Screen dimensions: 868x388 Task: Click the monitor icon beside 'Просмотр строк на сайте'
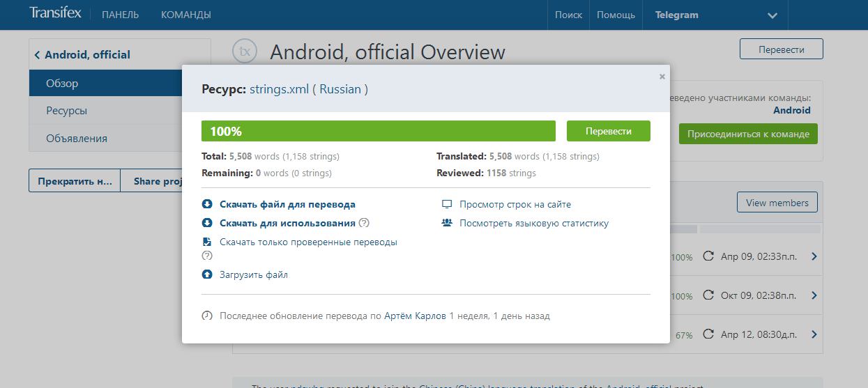[x=447, y=204]
